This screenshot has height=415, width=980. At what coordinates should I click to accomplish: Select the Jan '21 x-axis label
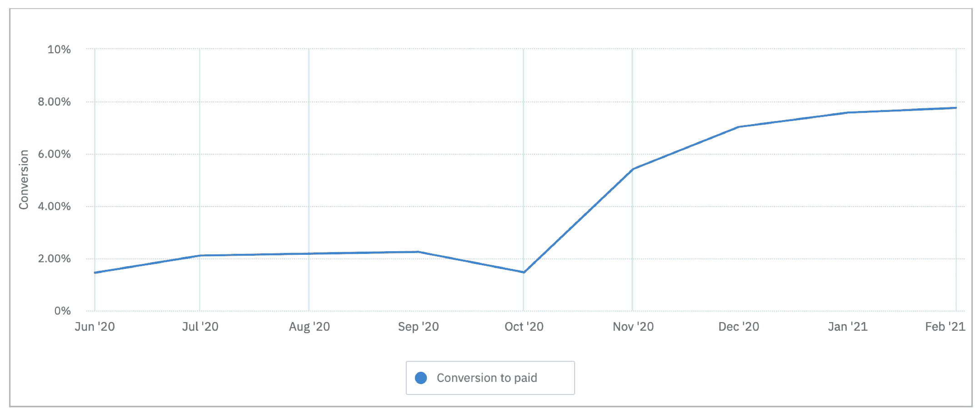pyautogui.click(x=848, y=326)
